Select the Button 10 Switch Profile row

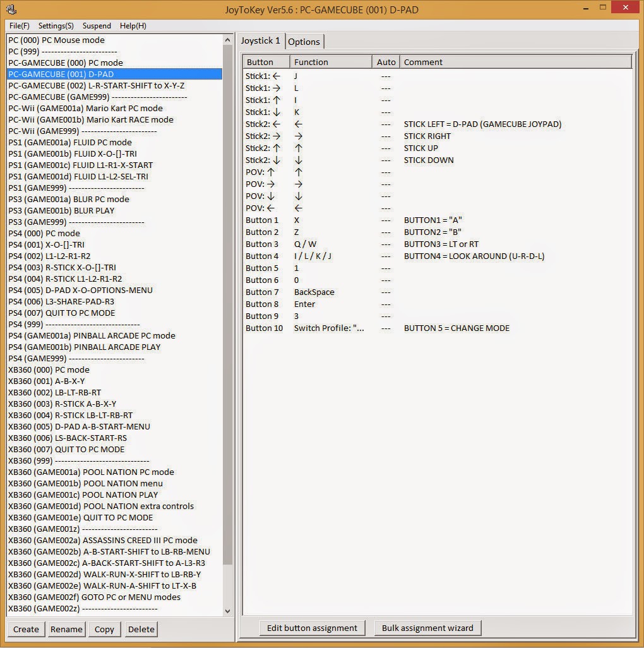tap(438, 328)
